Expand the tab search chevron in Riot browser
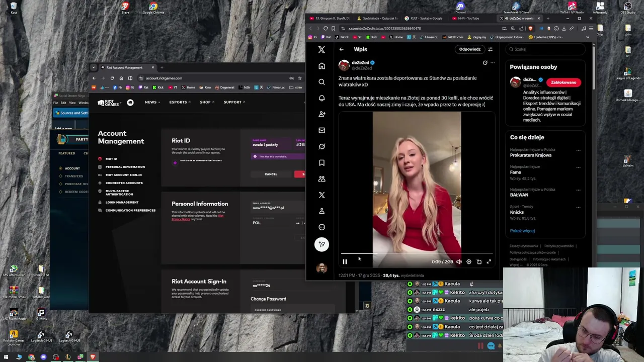Image resolution: width=644 pixels, height=362 pixels. [x=94, y=67]
